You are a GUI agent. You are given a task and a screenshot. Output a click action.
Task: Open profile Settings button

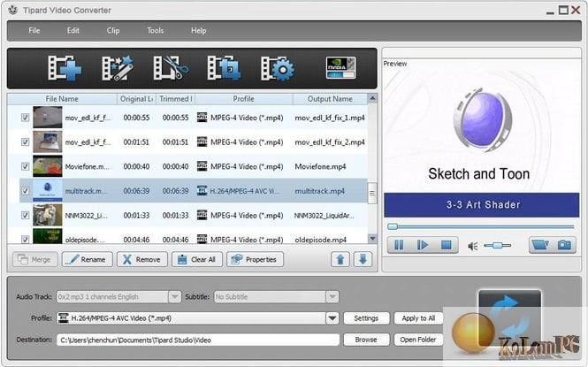pos(366,318)
